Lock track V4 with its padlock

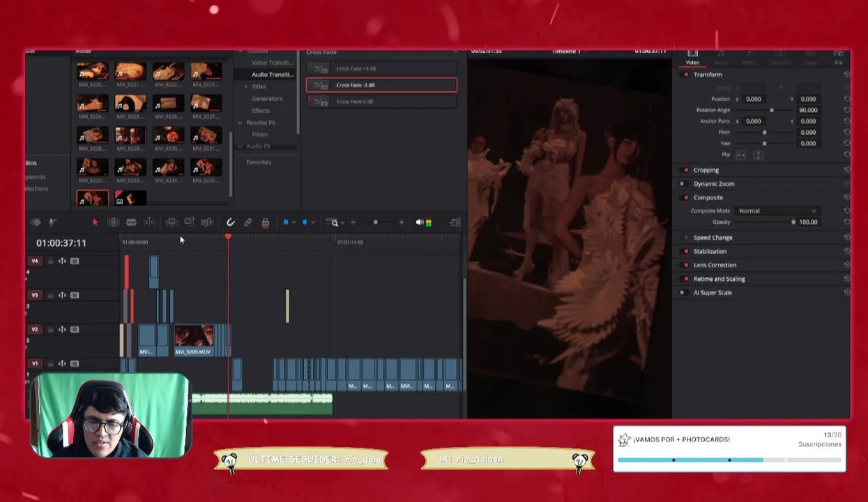pyautogui.click(x=50, y=261)
